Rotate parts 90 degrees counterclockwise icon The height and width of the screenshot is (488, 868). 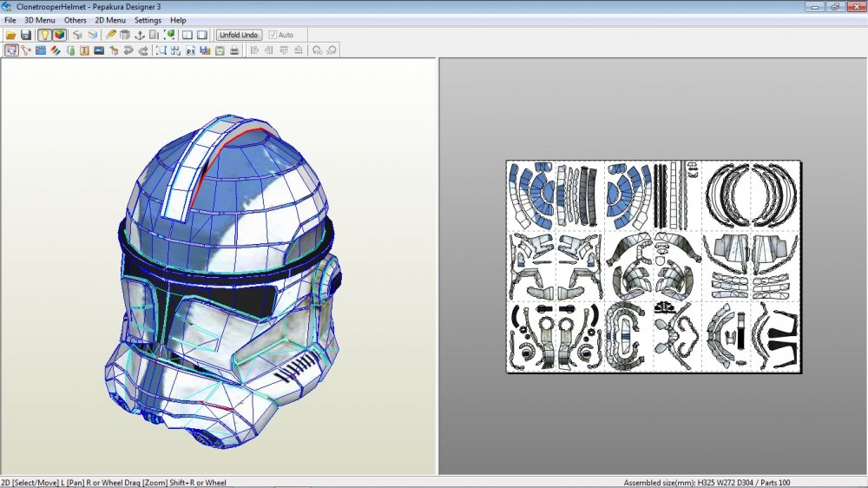tap(317, 50)
